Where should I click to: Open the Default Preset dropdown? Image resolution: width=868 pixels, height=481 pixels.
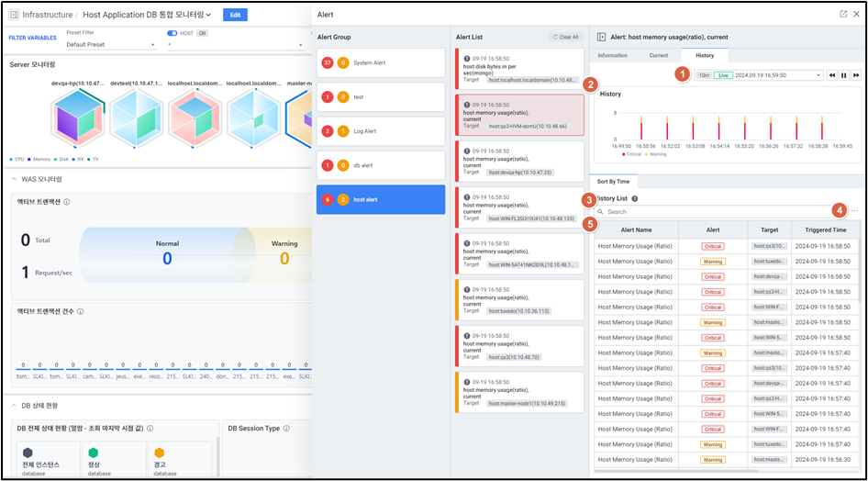(x=110, y=44)
